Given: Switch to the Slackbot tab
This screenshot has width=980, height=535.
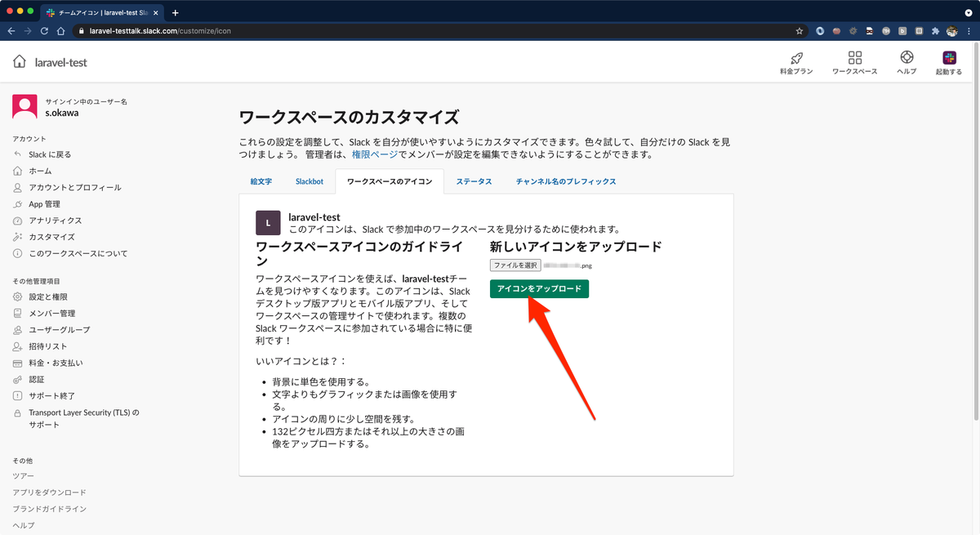Looking at the screenshot, I should tap(309, 181).
